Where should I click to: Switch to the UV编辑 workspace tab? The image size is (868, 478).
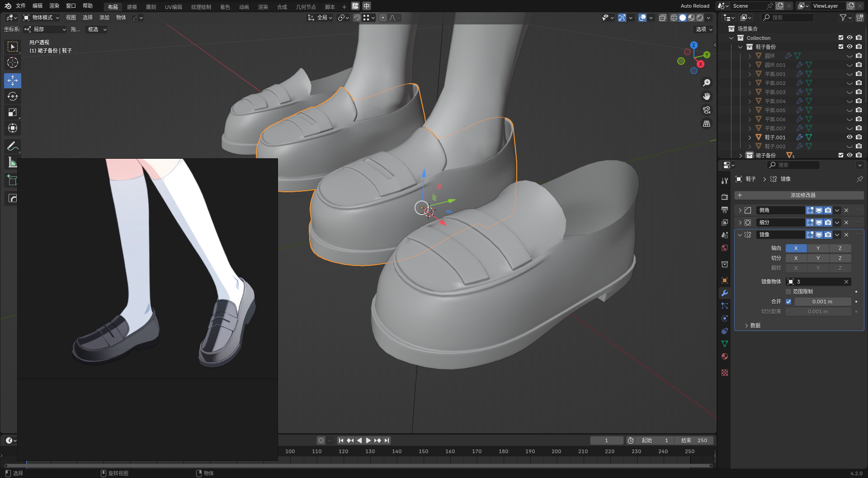173,7
